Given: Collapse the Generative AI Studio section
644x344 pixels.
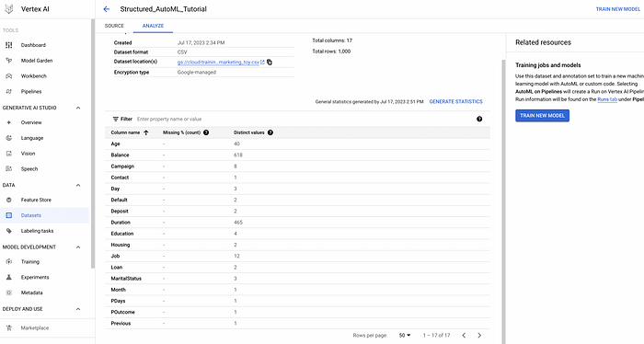Looking at the screenshot, I should click(x=78, y=108).
